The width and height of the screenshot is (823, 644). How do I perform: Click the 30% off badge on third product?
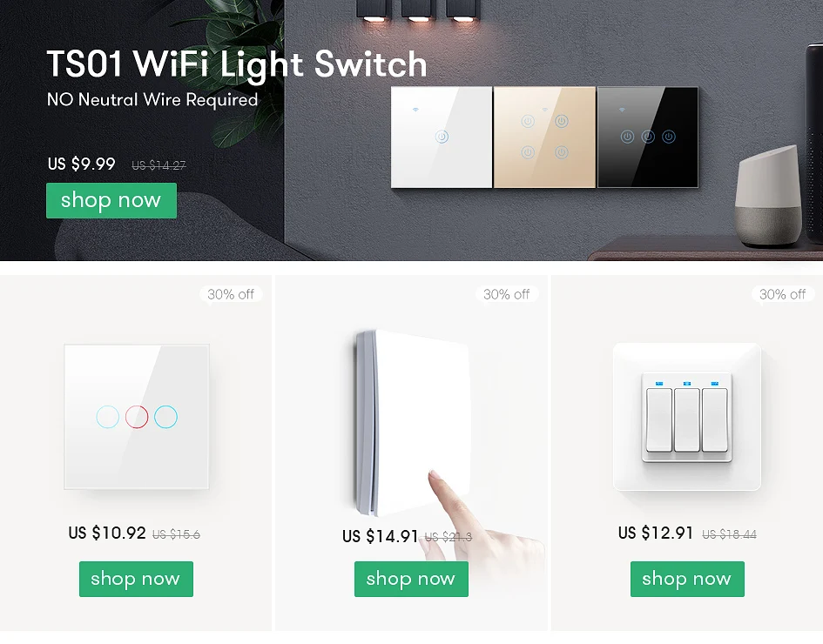(782, 295)
